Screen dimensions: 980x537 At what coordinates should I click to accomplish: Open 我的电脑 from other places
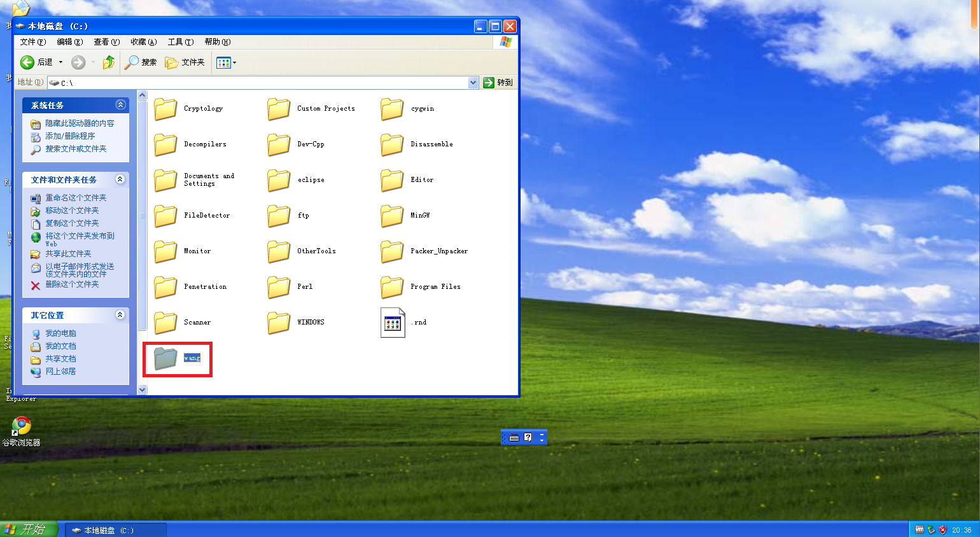[x=60, y=333]
